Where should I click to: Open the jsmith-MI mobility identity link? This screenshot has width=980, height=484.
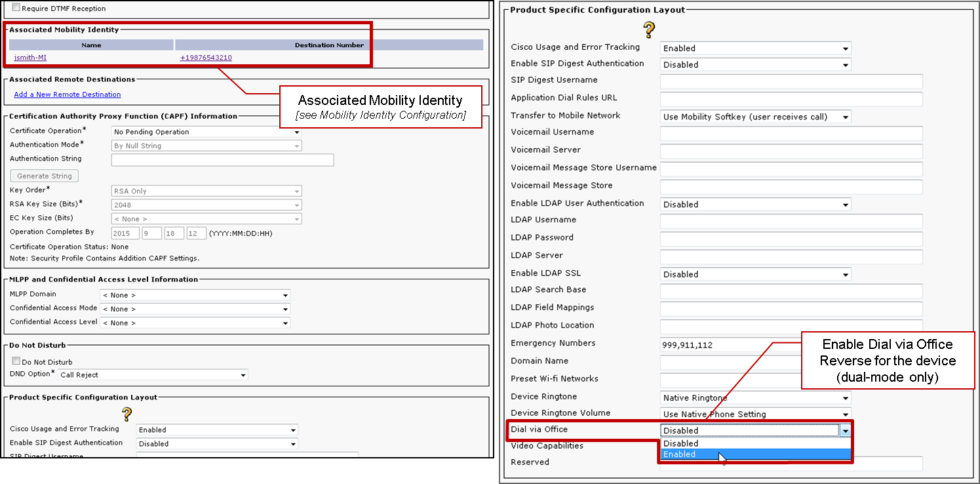[x=30, y=58]
